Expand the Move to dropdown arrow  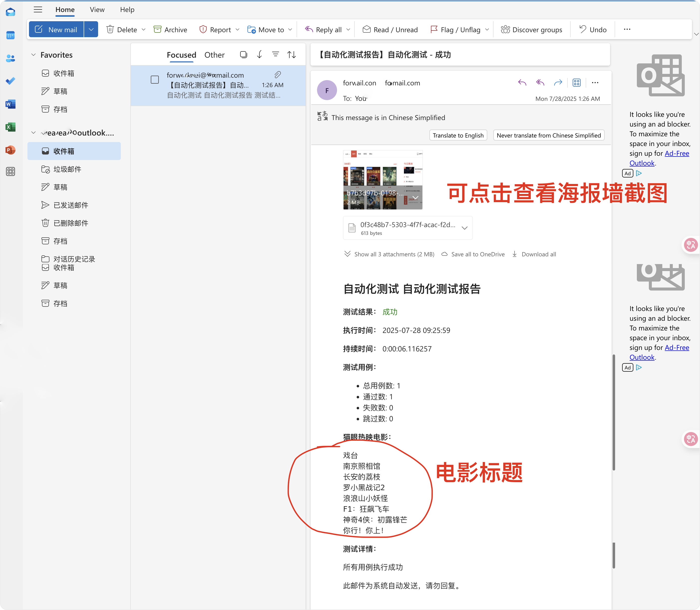point(290,30)
